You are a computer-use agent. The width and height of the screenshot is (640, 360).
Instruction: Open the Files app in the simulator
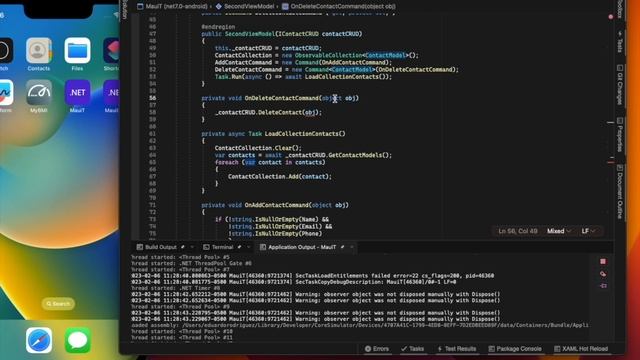click(x=77, y=51)
